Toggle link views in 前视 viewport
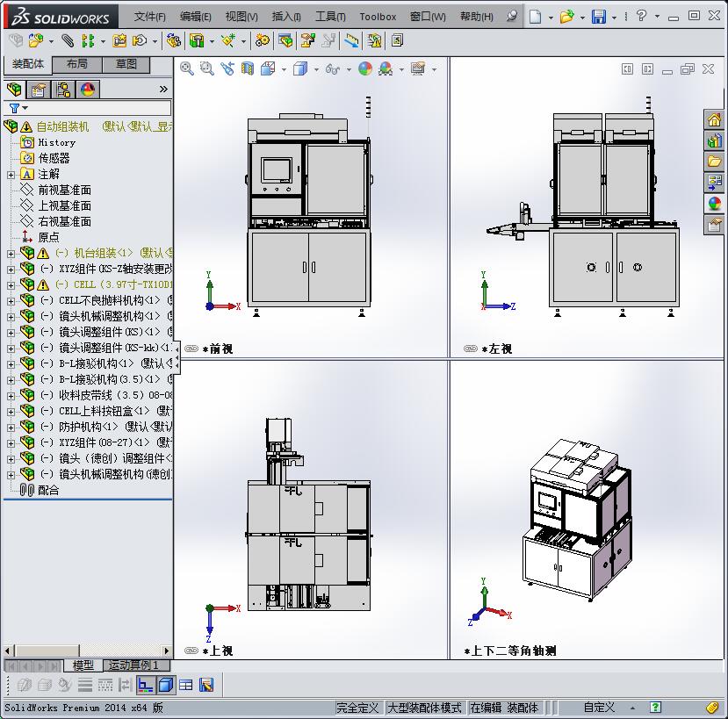 191,349
